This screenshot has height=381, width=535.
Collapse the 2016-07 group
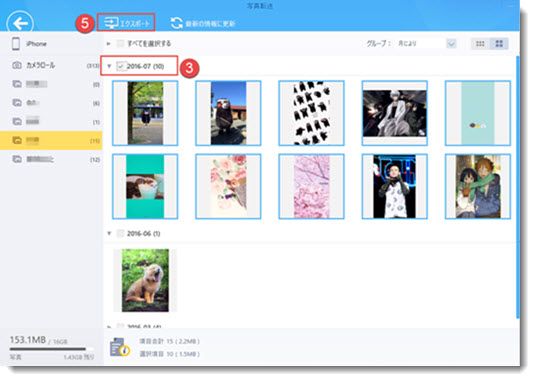109,66
